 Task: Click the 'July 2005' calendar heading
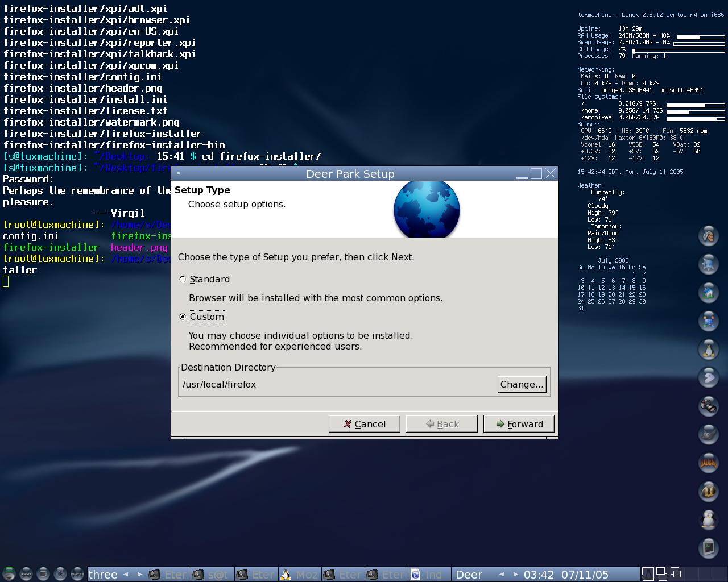click(613, 260)
